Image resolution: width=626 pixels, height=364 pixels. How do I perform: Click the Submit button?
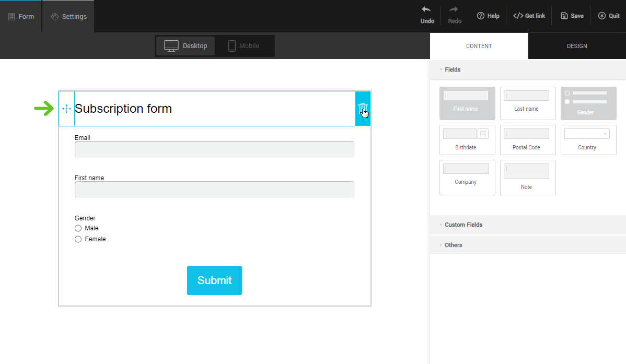(214, 280)
